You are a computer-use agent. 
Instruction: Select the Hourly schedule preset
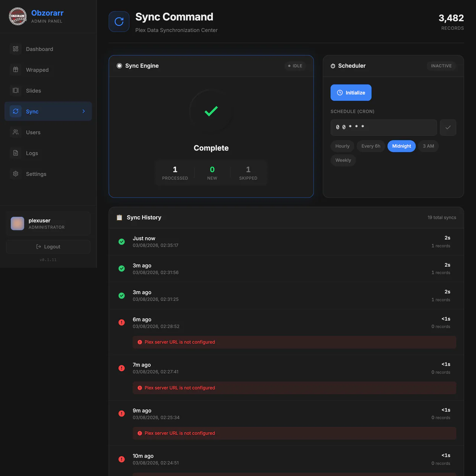pyautogui.click(x=342, y=146)
